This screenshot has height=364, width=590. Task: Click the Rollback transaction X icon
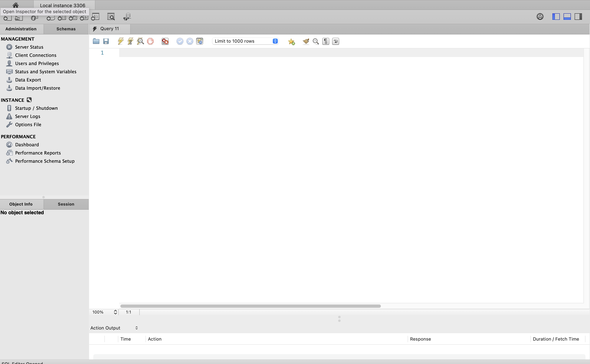190,41
